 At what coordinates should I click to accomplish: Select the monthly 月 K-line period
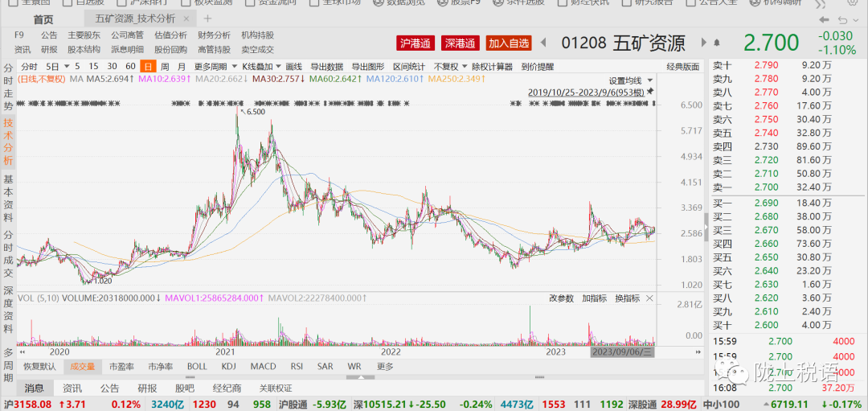click(182, 67)
